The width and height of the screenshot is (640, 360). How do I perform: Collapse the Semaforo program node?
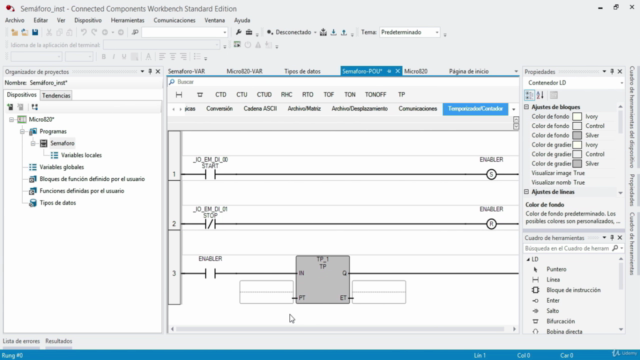point(33,143)
